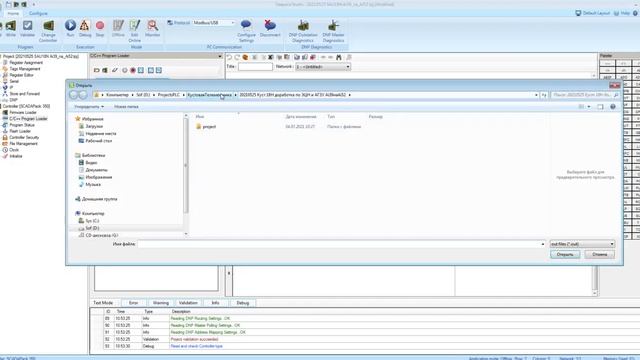Open the C/C++ Program Loader panel dropdown
The height and width of the screenshot is (360, 640).
coord(220,56)
